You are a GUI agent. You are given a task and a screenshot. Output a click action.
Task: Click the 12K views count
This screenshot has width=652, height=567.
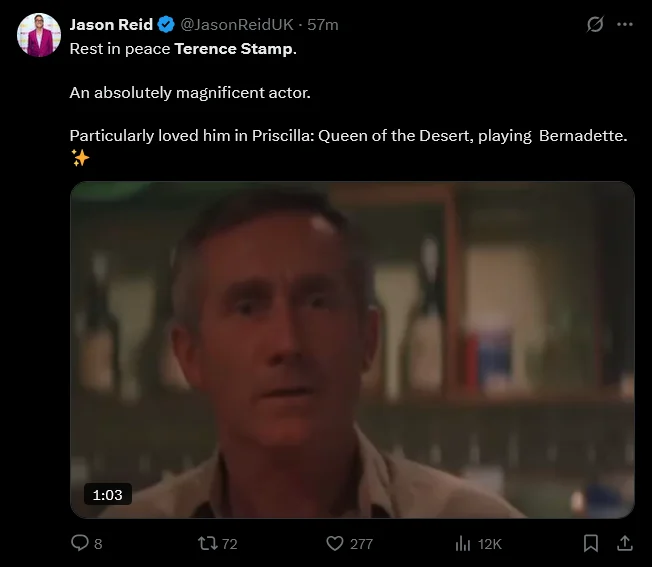tap(490, 543)
